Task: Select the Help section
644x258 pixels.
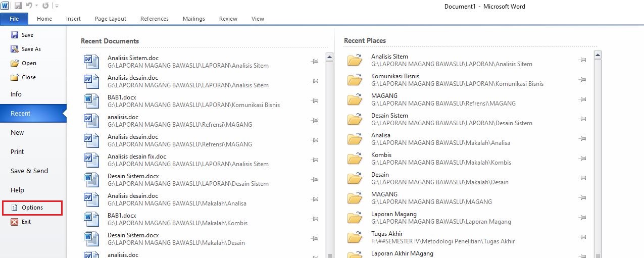Action: pos(33,190)
